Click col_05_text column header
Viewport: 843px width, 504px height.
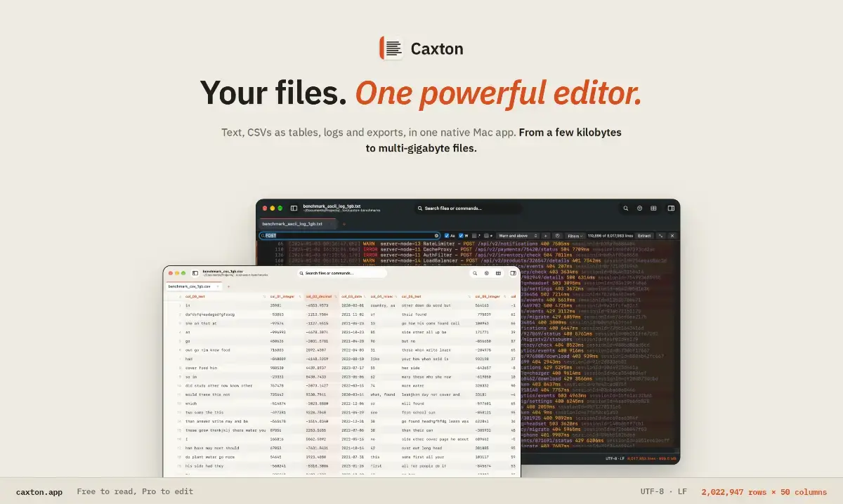coord(436,296)
